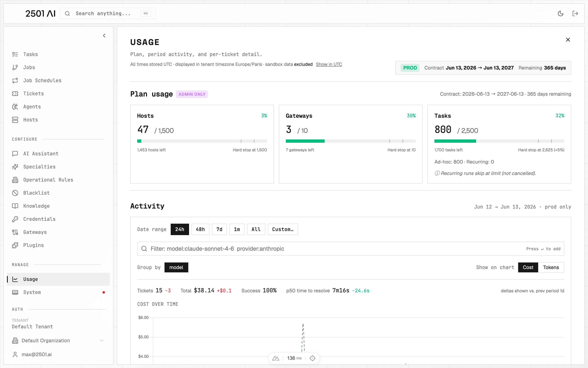Toggle Group by model
This screenshot has width=588, height=368.
tap(176, 267)
